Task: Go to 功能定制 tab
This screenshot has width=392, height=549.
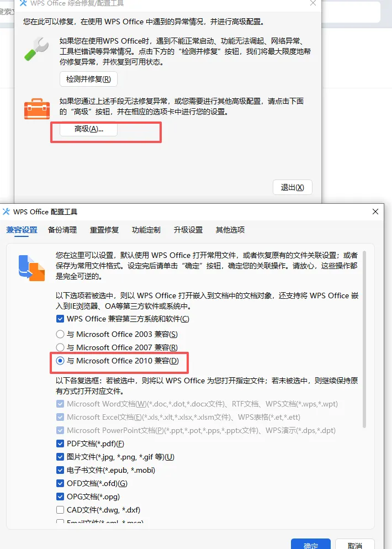Action: coord(146,230)
